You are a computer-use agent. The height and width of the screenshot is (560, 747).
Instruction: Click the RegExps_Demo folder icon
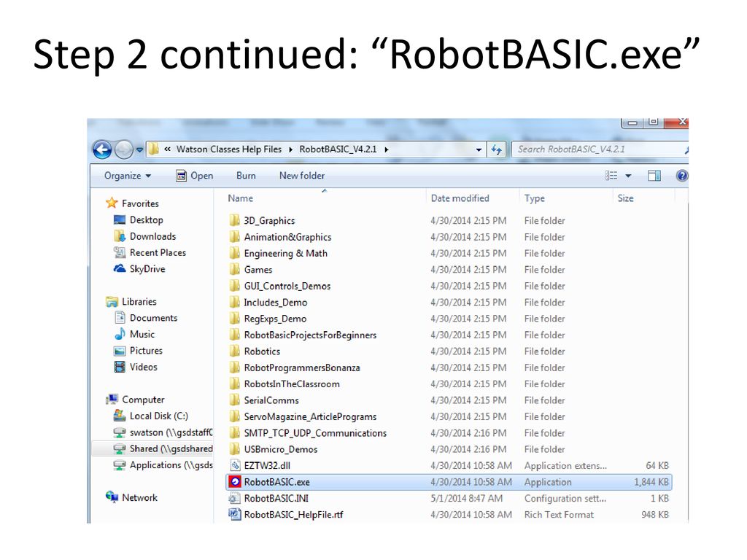point(234,318)
